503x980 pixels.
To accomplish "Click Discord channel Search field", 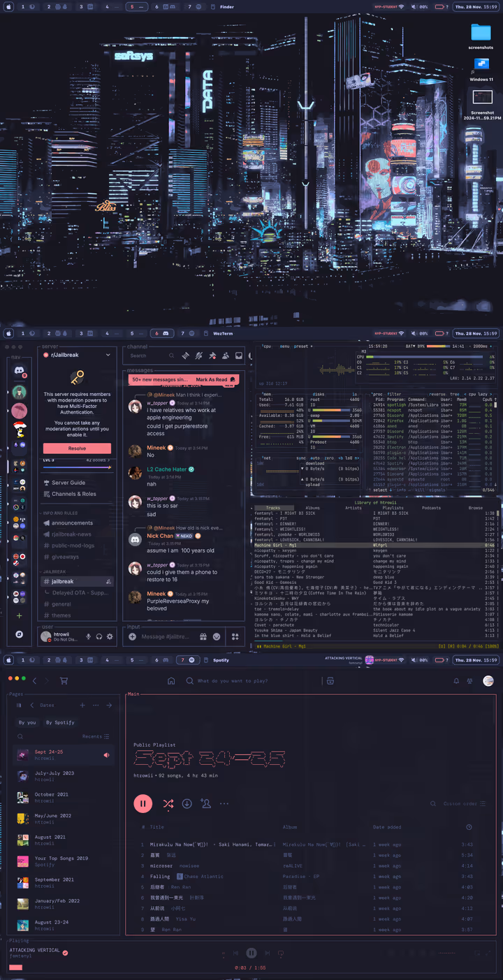I will (151, 356).
